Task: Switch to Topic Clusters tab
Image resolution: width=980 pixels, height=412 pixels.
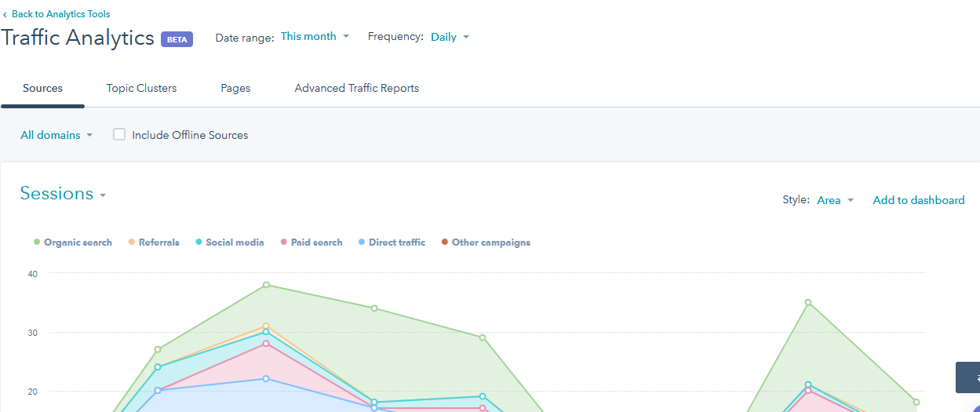Action: tap(142, 88)
